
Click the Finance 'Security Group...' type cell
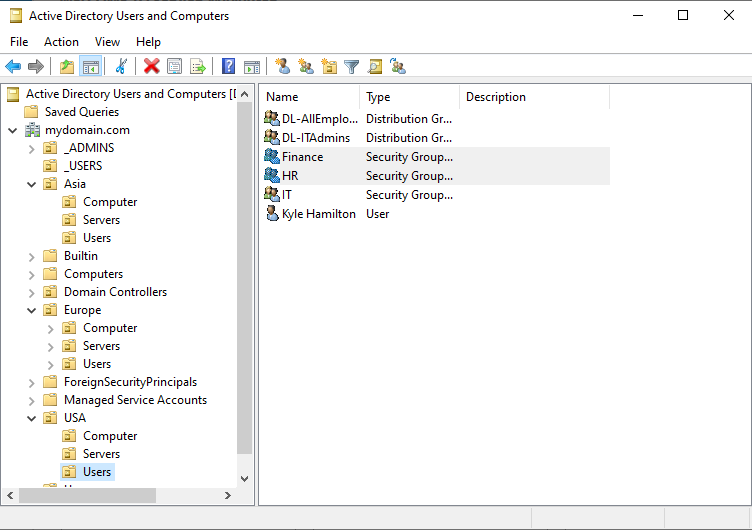pyautogui.click(x=409, y=157)
